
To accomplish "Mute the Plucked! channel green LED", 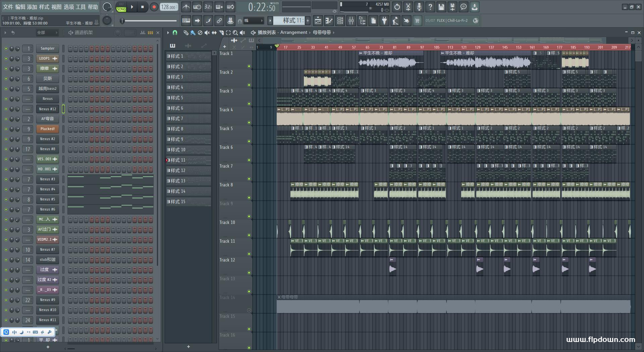I will pos(6,129).
